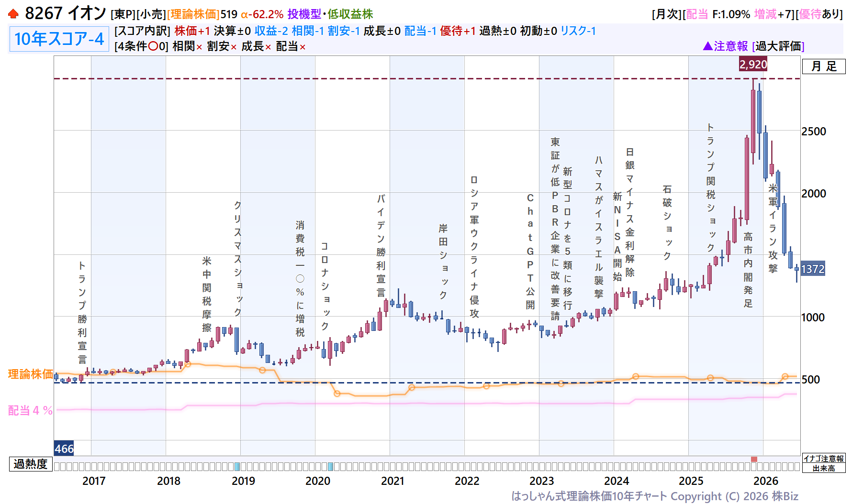Click the orange 理論株価 legend label
Image resolution: width=852 pixels, height=504 pixels.
coord(31,374)
